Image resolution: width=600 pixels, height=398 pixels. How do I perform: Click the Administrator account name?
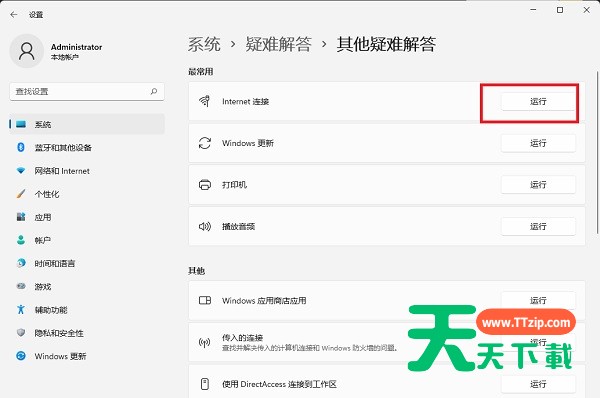click(77, 47)
